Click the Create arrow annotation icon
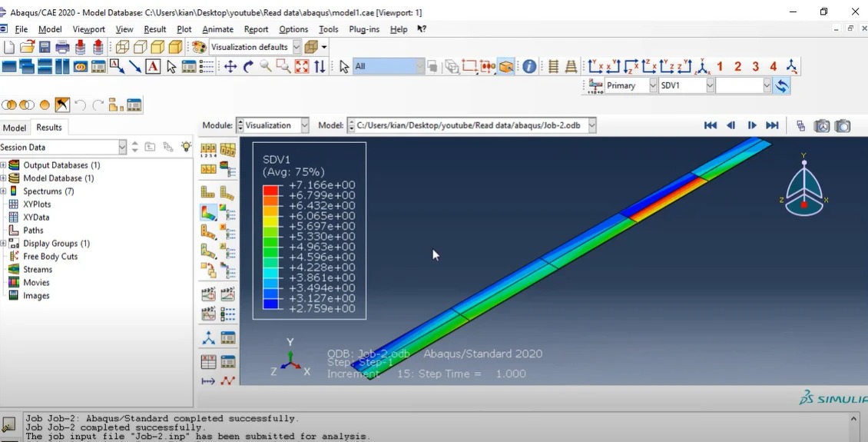 [135, 66]
